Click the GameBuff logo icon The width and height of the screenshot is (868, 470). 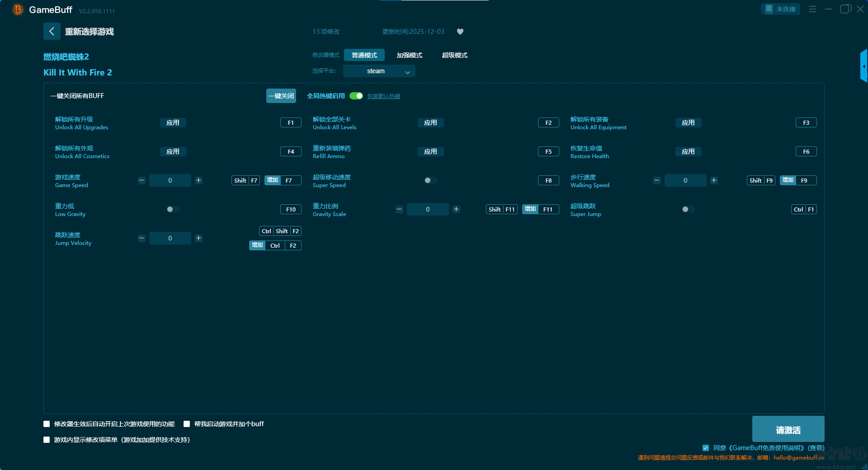pos(18,9)
